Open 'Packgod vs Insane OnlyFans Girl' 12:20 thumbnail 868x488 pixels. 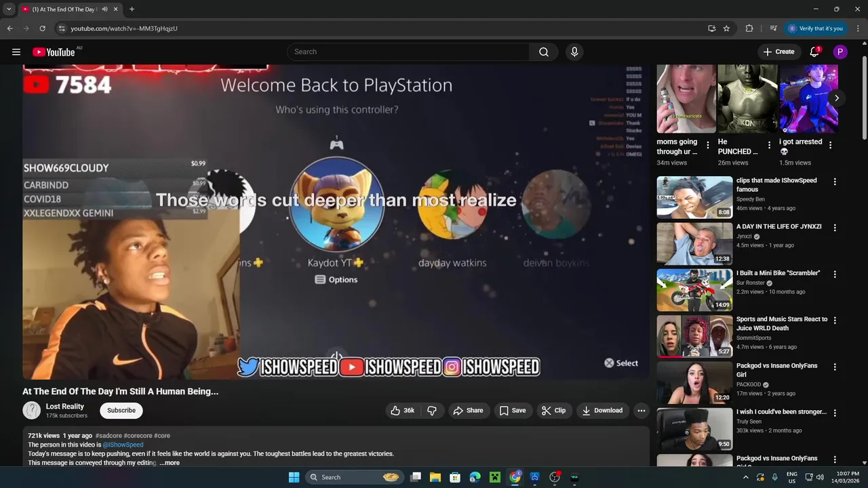(x=694, y=383)
